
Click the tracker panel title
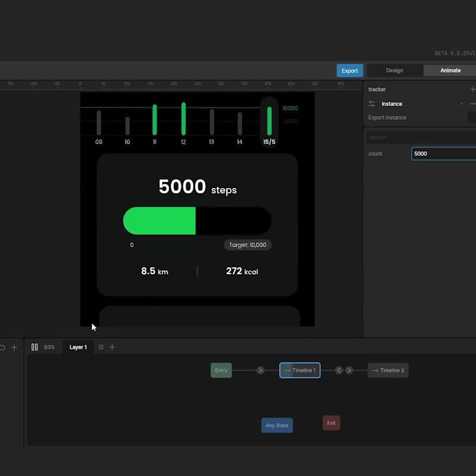[377, 89]
